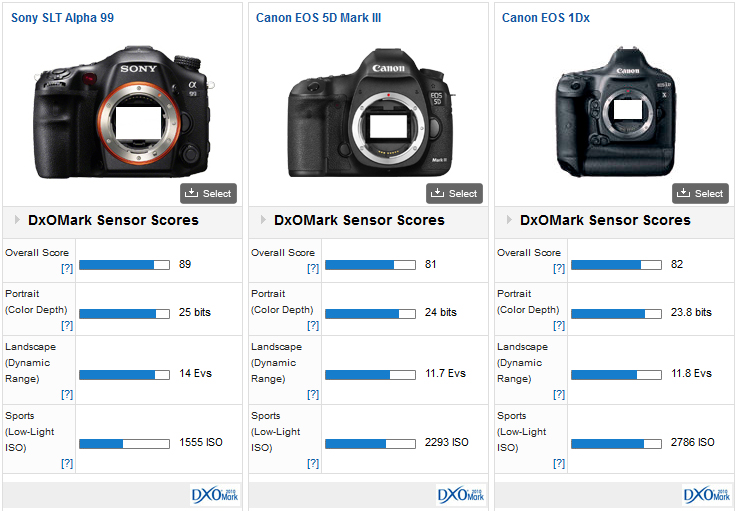738x511 pixels.
Task: Click the Sports Low-Light ISO bar for Canon 5D Mark III
Action: [370, 444]
